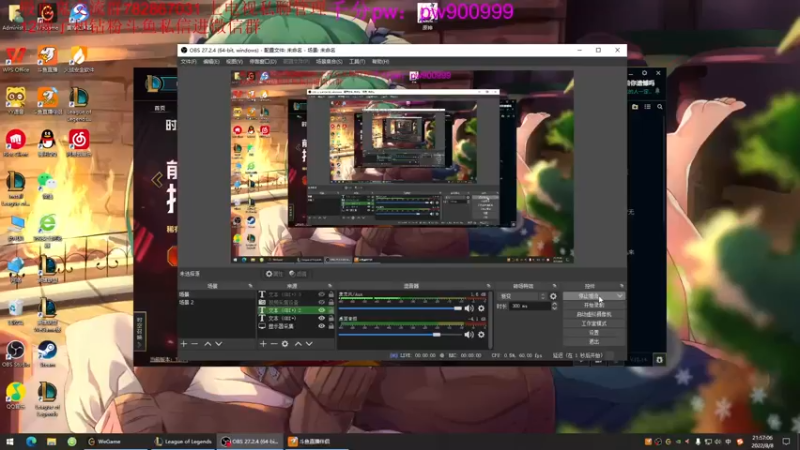
Task: Lock the 文本 (GDI+) source
Action: pos(331,318)
